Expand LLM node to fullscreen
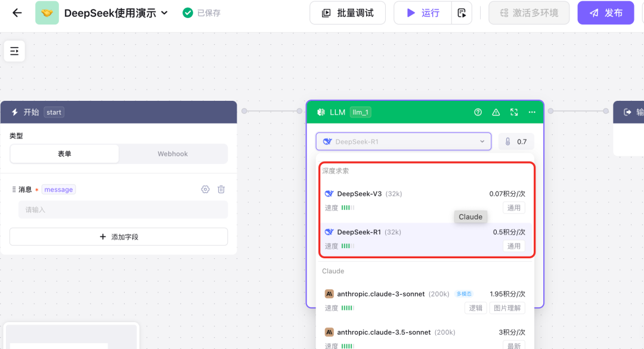 click(514, 112)
